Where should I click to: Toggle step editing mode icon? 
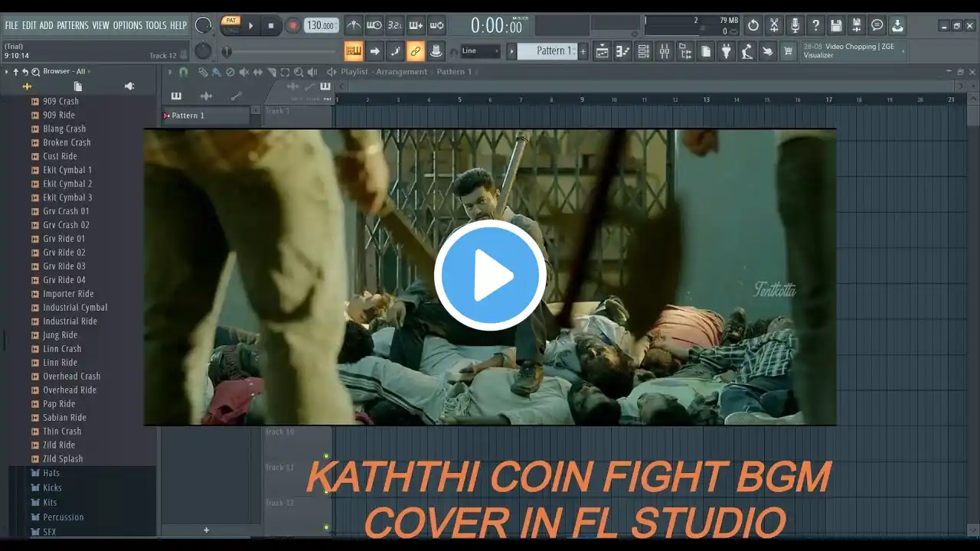[395, 51]
